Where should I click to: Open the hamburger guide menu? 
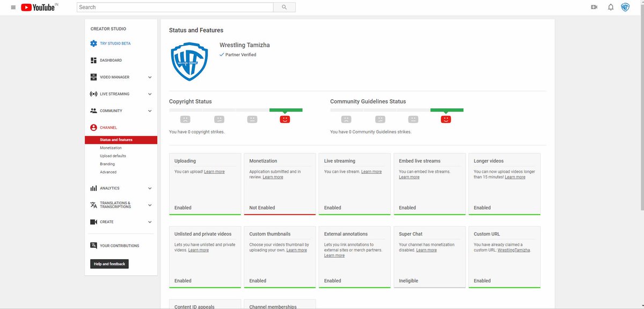13,8
